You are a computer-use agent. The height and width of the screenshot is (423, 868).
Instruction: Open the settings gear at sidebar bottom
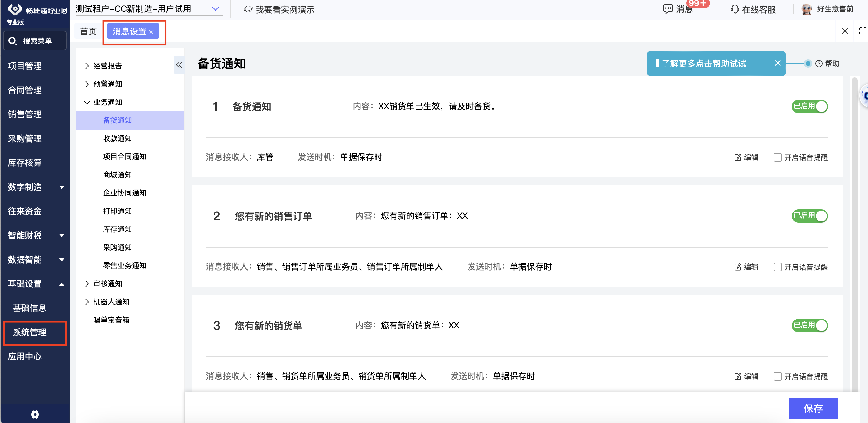pyautogui.click(x=35, y=414)
